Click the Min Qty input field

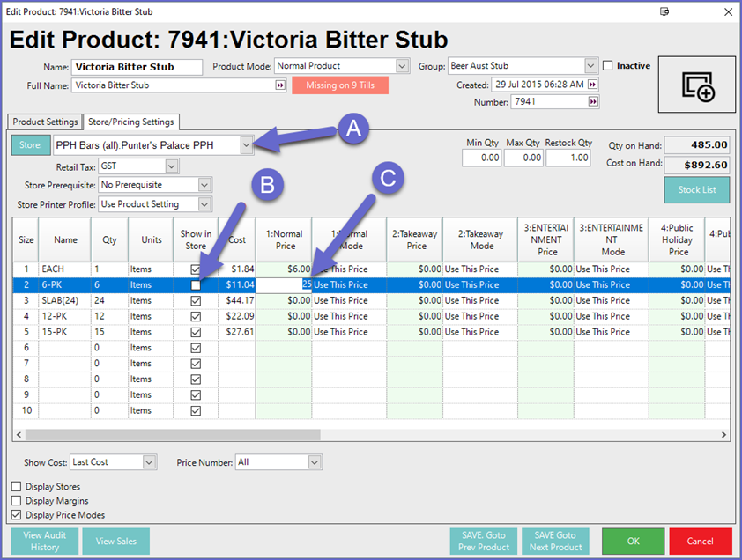481,158
